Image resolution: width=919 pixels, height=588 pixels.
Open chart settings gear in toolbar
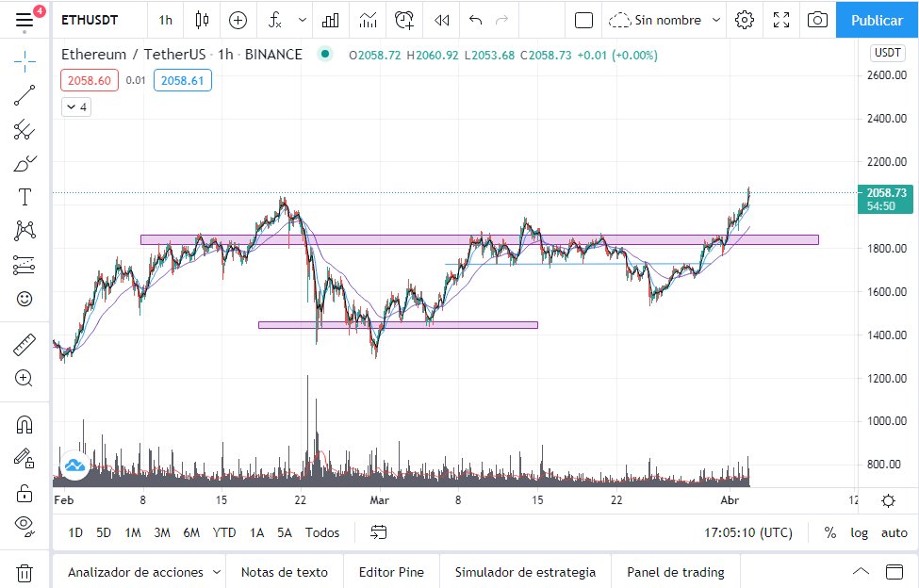click(x=745, y=20)
